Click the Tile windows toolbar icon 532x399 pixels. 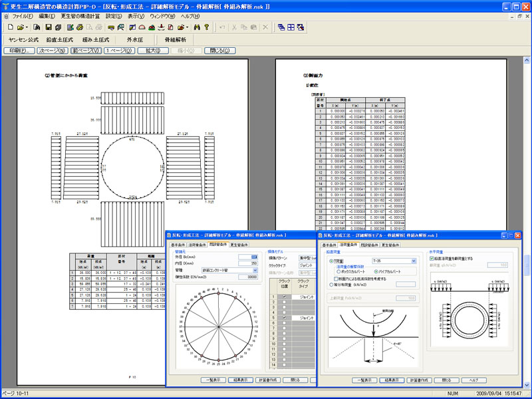tap(291, 27)
